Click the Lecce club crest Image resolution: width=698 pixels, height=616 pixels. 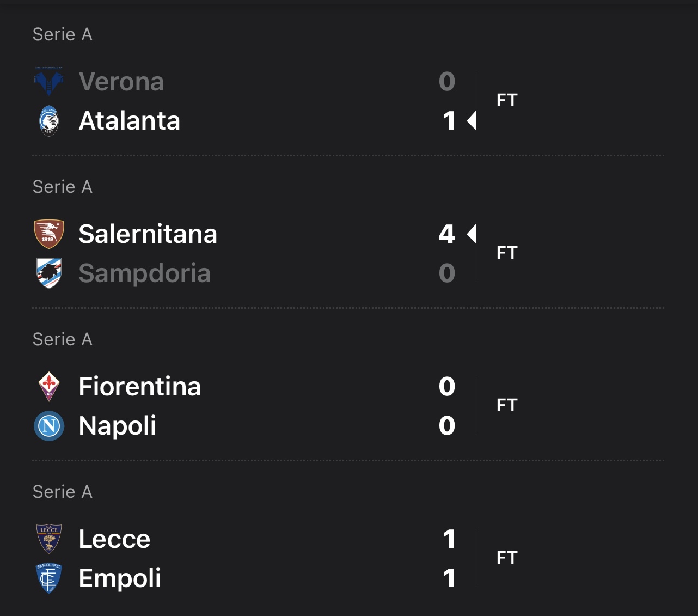click(x=49, y=539)
